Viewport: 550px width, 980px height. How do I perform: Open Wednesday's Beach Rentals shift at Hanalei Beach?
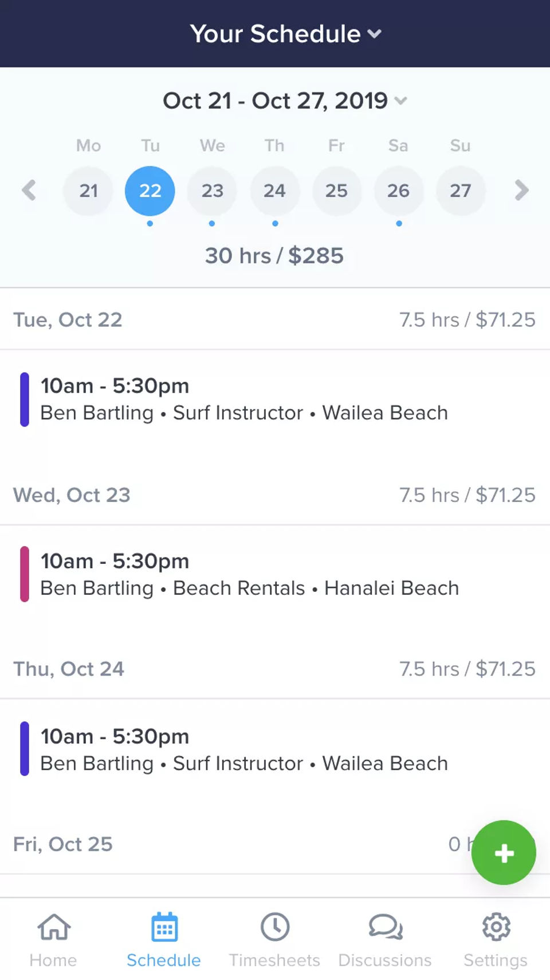[250, 575]
